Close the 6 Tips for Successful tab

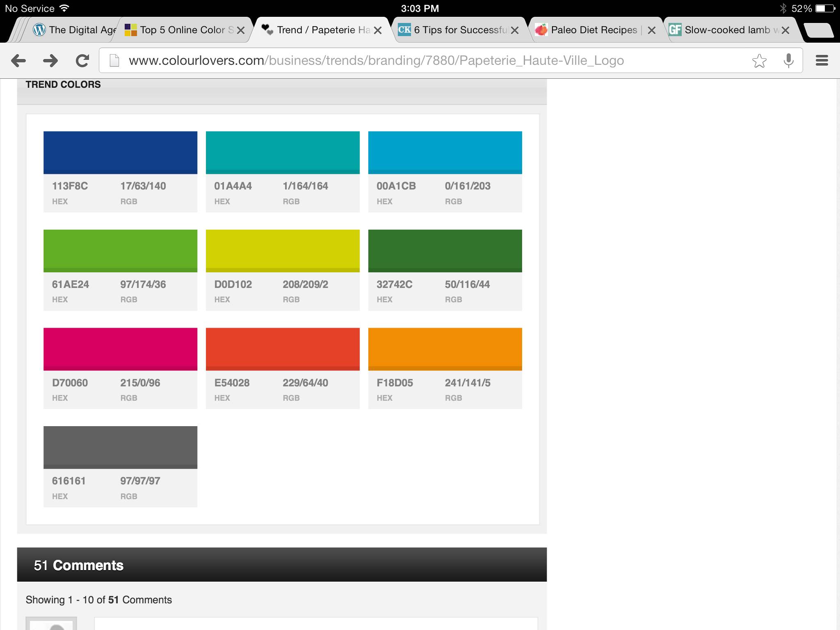515,30
